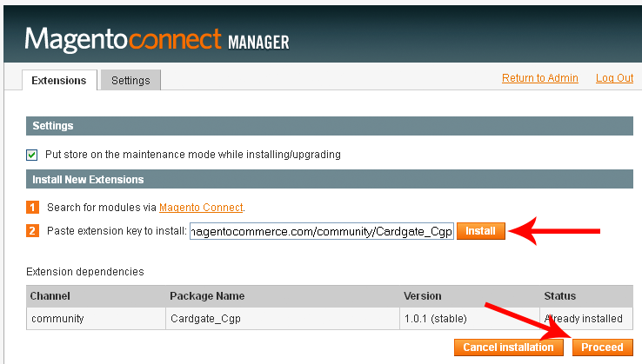Click the 'Extension dependencies' label
The image size is (642, 364).
click(85, 272)
